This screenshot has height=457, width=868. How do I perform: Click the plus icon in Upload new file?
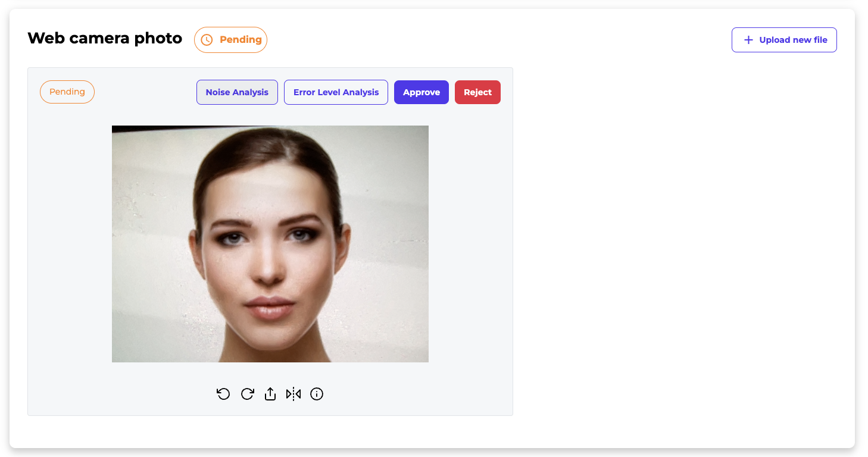coord(748,40)
